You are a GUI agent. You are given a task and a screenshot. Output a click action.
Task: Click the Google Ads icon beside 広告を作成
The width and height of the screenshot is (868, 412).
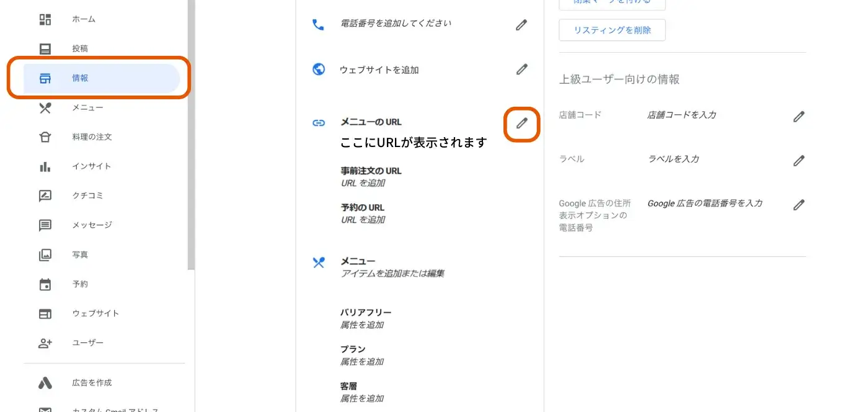coord(45,383)
